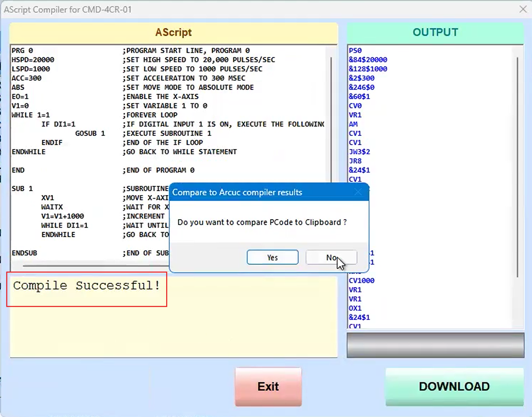Click the OUTPUT panel vertical scrollbar
The width and height of the screenshot is (532, 417).
[x=518, y=167]
